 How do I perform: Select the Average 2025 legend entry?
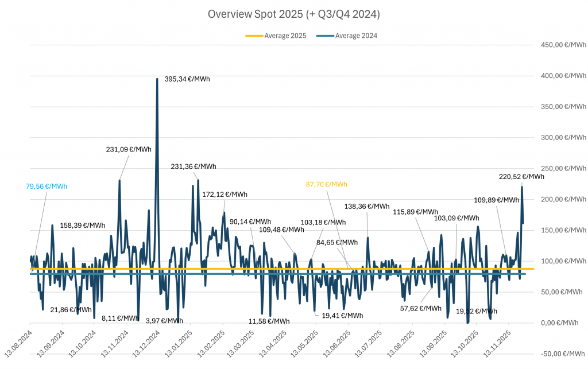pyautogui.click(x=285, y=36)
